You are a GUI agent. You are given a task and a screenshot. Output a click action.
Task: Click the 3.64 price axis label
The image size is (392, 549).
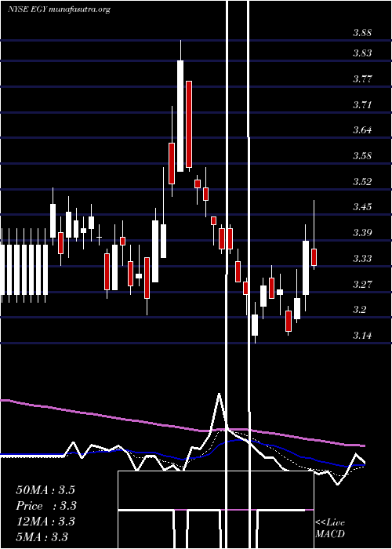point(362,130)
